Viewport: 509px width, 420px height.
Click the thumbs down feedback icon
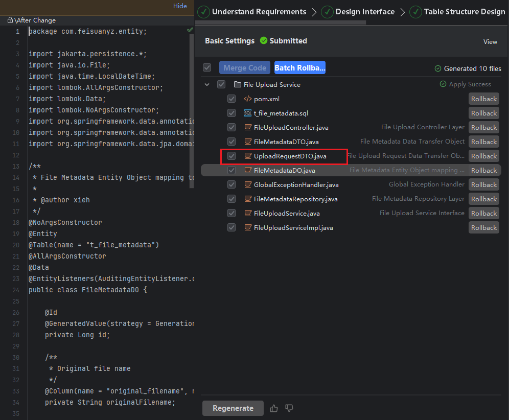pos(289,408)
